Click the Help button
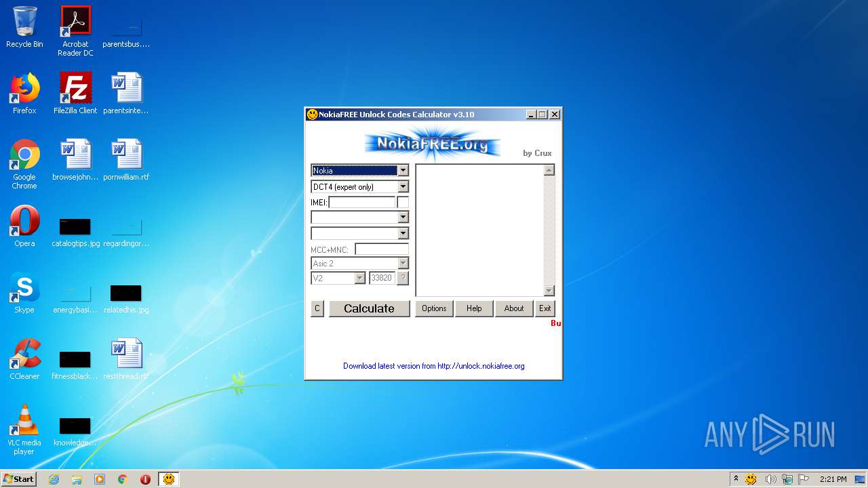 474,308
